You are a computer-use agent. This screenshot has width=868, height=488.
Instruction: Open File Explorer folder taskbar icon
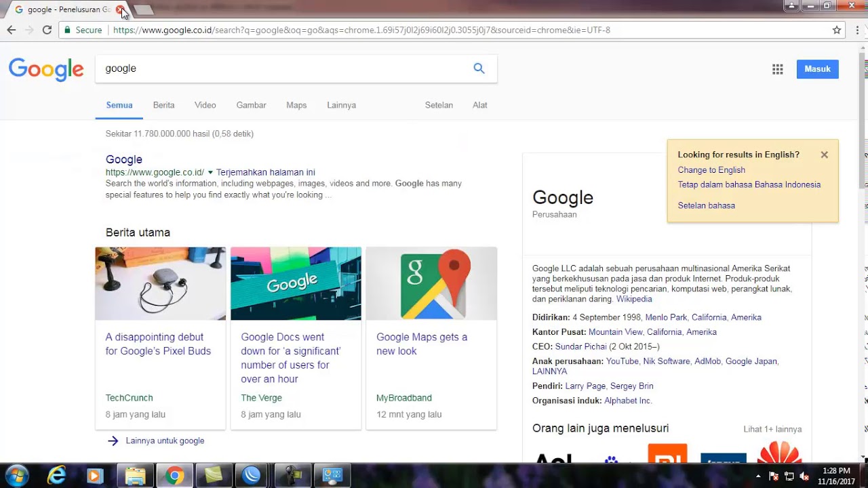pos(135,476)
